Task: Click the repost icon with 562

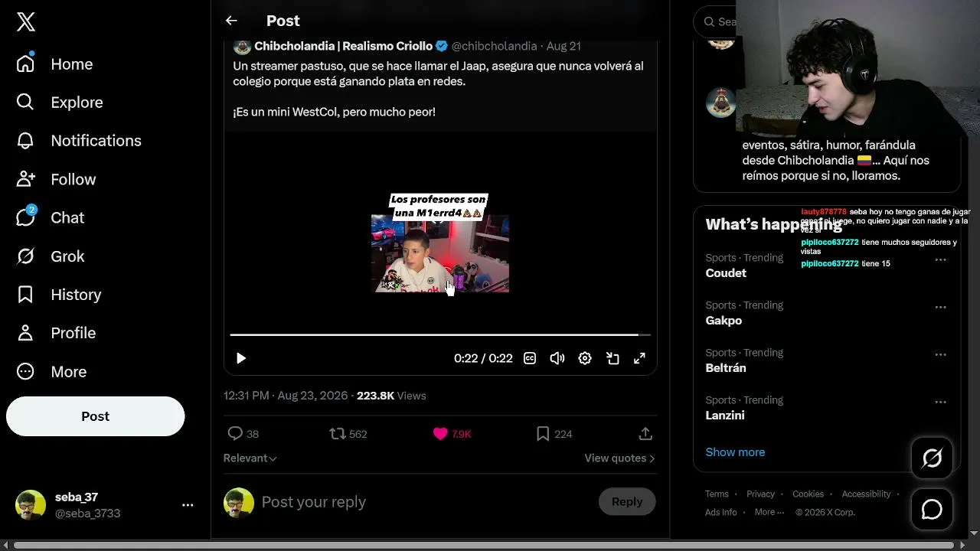Action: (x=337, y=434)
